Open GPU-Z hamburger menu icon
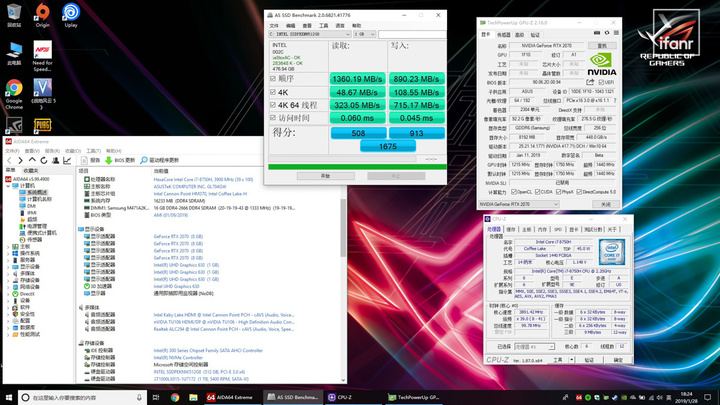 [x=616, y=33]
